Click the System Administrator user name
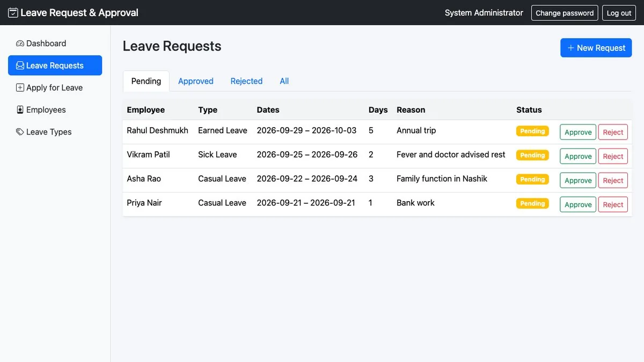This screenshot has width=644, height=362. [484, 13]
